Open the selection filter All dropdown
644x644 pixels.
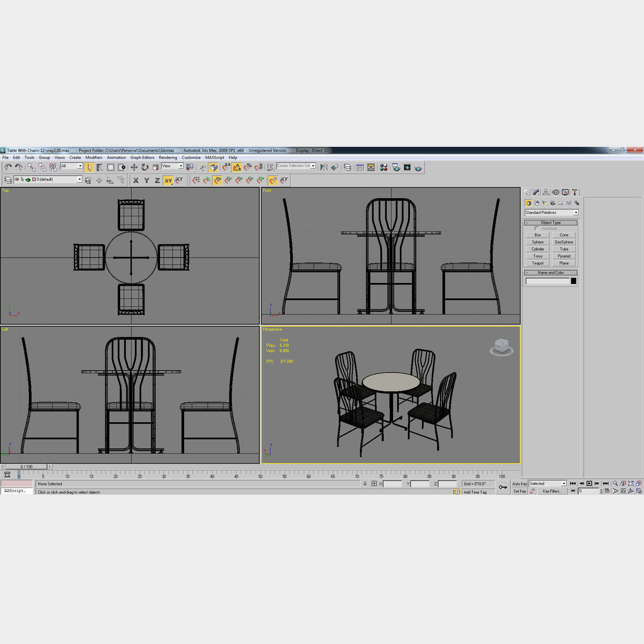[72, 166]
